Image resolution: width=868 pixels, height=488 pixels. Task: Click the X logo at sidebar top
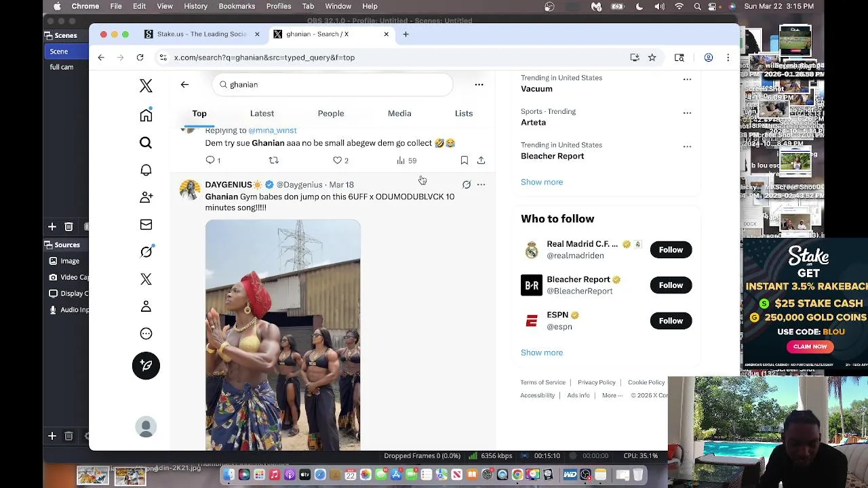(146, 85)
